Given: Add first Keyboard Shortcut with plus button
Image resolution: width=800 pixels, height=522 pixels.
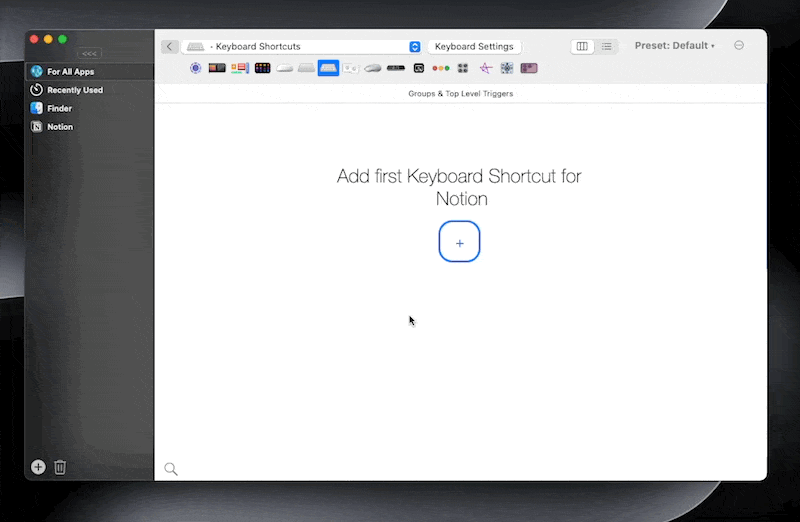Looking at the screenshot, I should click(459, 241).
